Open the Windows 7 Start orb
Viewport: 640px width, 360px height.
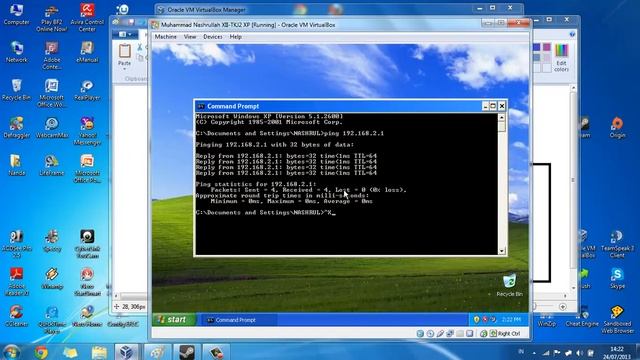11,352
